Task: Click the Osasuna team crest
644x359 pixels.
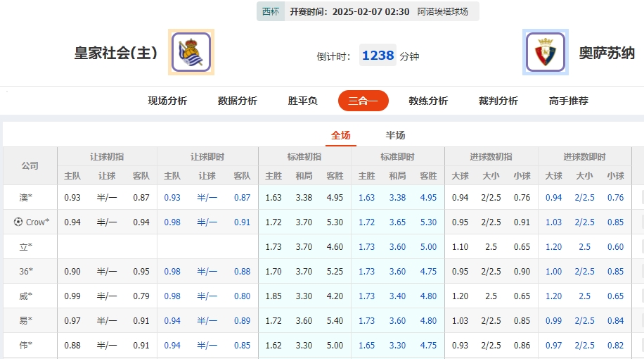Action: [x=546, y=52]
